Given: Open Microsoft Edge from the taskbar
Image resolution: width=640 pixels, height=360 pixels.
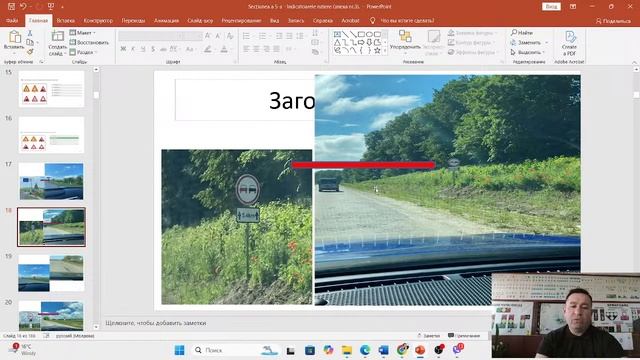Looking at the screenshot, I should (364, 350).
